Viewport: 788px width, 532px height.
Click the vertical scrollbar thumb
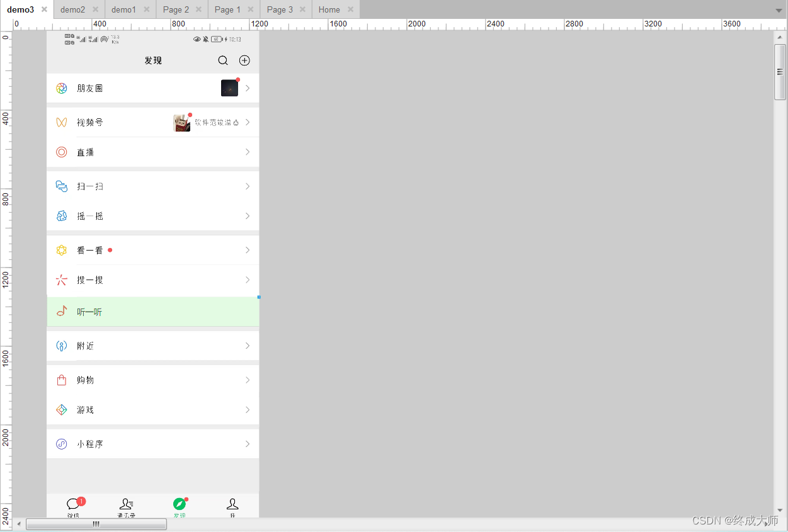[780, 72]
